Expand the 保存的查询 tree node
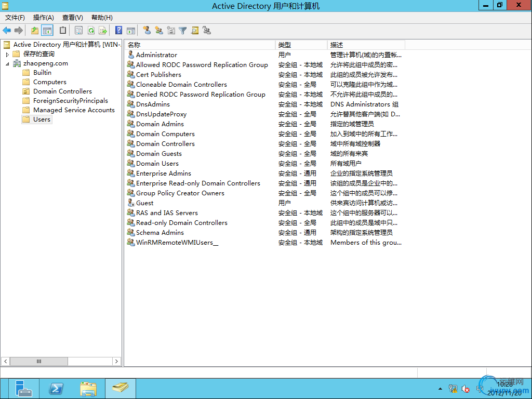The height and width of the screenshot is (399, 532). (7, 54)
